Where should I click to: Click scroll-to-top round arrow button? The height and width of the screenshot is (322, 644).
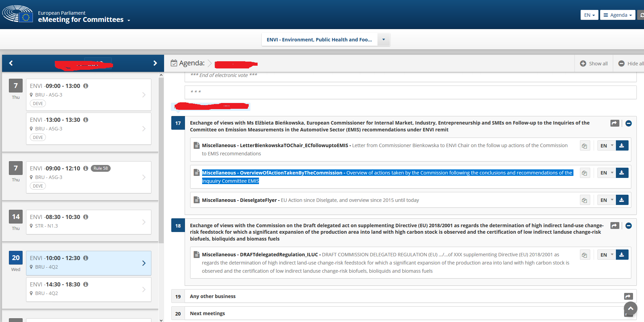click(630, 308)
